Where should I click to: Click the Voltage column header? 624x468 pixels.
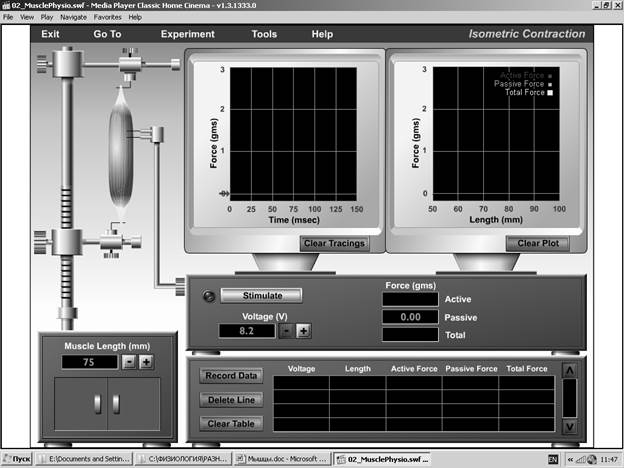(301, 369)
